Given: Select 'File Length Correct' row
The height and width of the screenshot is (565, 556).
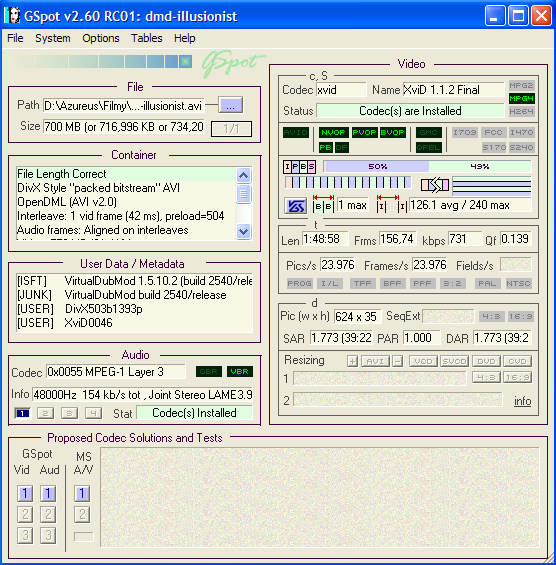Looking at the screenshot, I should coord(126,174).
